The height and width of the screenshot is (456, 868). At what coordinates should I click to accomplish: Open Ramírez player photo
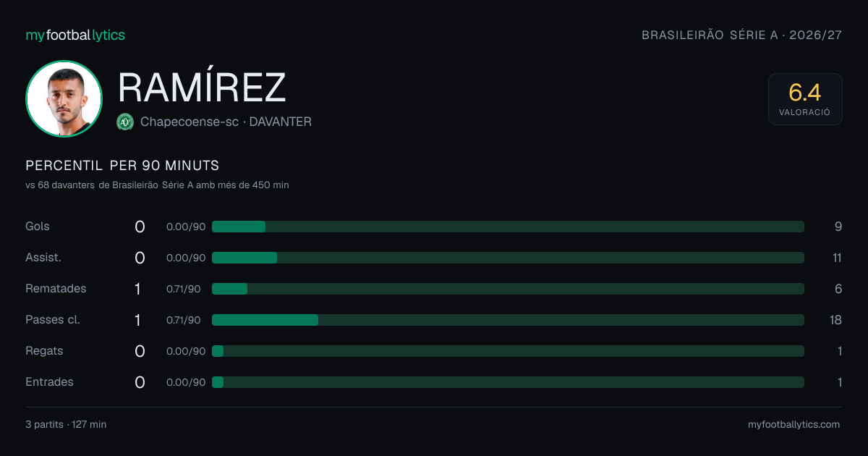tap(64, 99)
